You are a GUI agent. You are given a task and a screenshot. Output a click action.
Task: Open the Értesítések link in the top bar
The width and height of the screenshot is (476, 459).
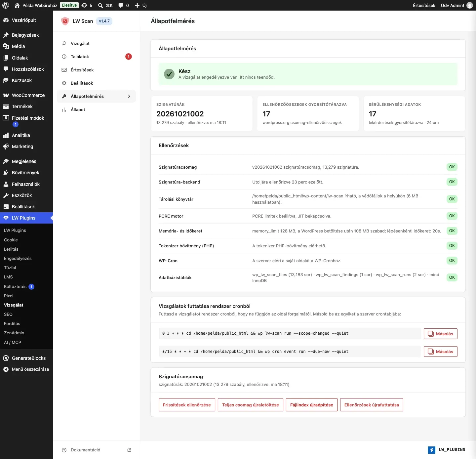pyautogui.click(x=424, y=5)
